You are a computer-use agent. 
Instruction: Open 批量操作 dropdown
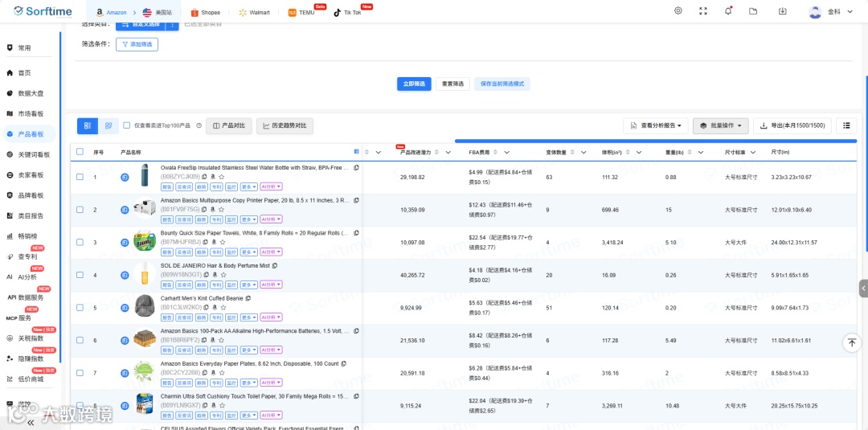pyautogui.click(x=721, y=125)
